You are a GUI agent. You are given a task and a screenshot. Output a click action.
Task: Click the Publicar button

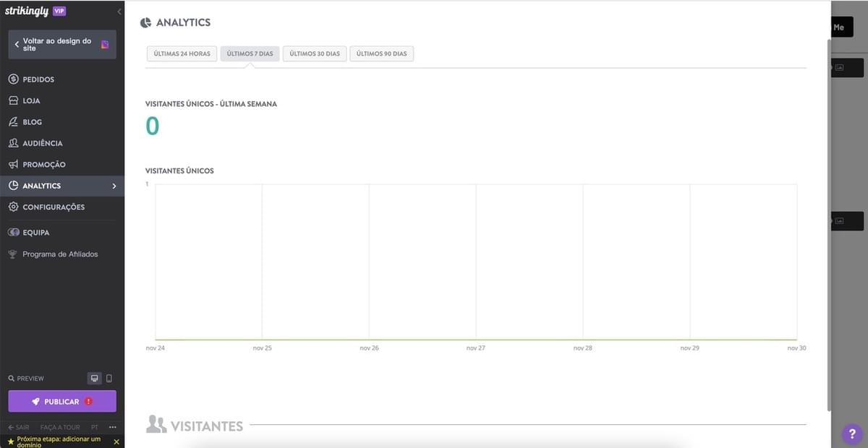pos(62,401)
